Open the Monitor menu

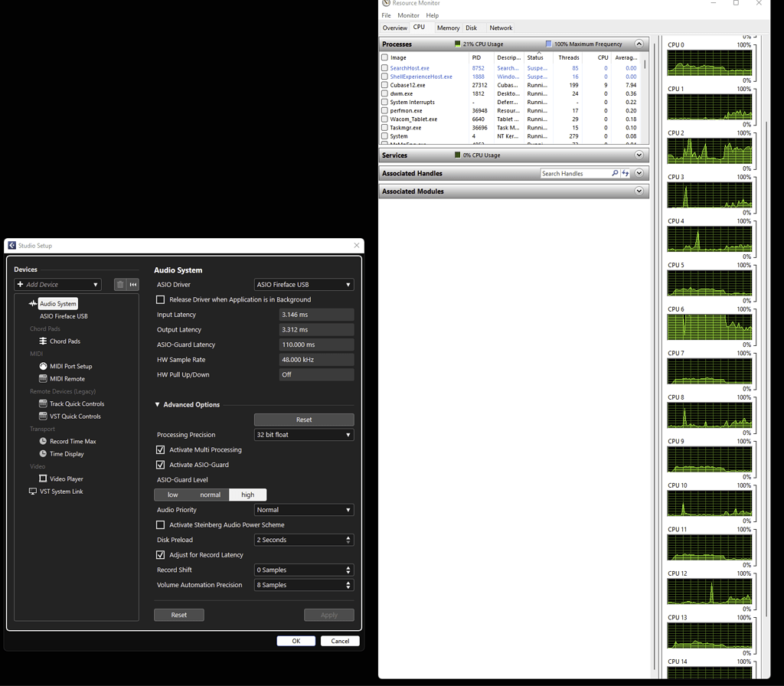(408, 15)
